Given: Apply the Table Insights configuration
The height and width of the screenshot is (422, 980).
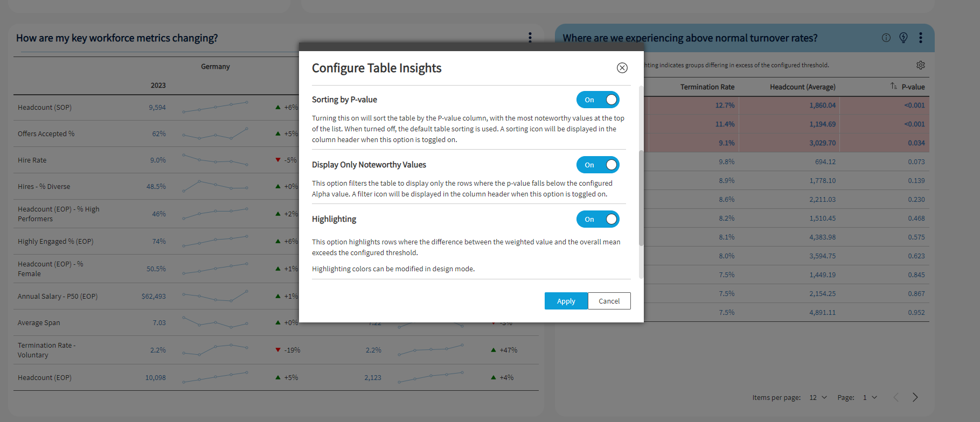Looking at the screenshot, I should pyautogui.click(x=566, y=301).
